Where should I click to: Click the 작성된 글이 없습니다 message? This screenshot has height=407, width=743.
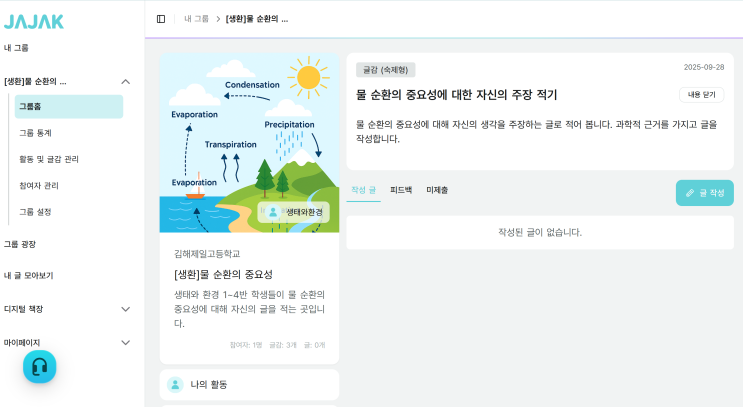[540, 232]
